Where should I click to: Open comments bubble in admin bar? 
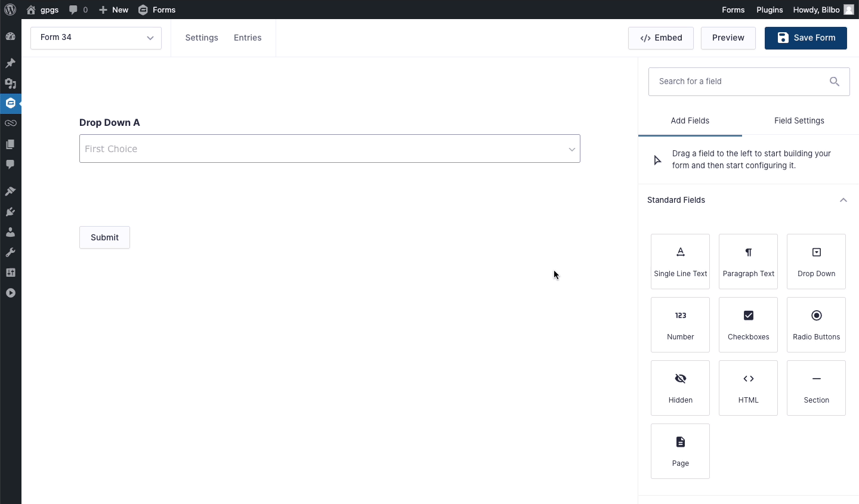(x=78, y=10)
